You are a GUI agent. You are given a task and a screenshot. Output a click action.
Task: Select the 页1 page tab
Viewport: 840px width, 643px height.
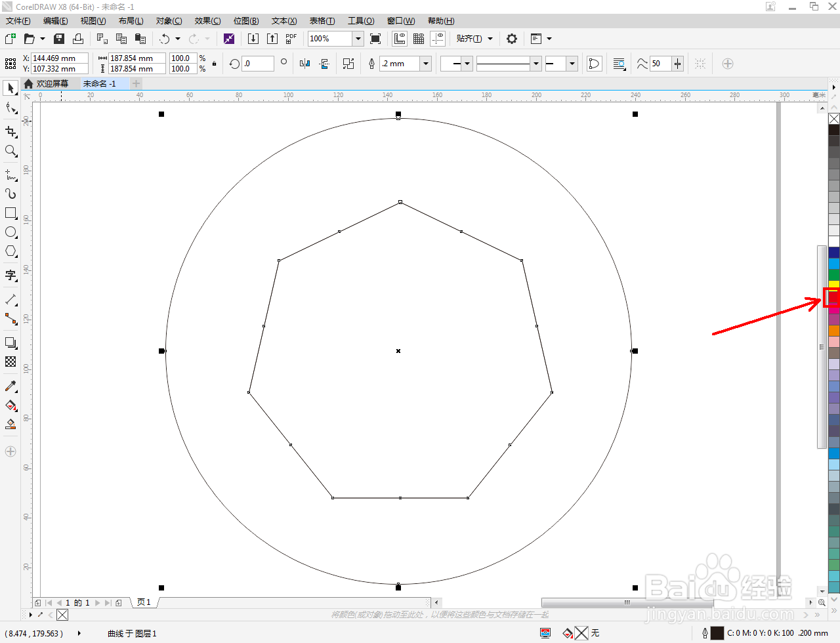[x=144, y=602]
